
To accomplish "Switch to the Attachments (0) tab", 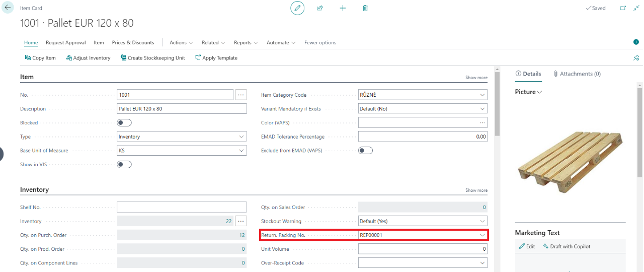I will click(x=577, y=74).
